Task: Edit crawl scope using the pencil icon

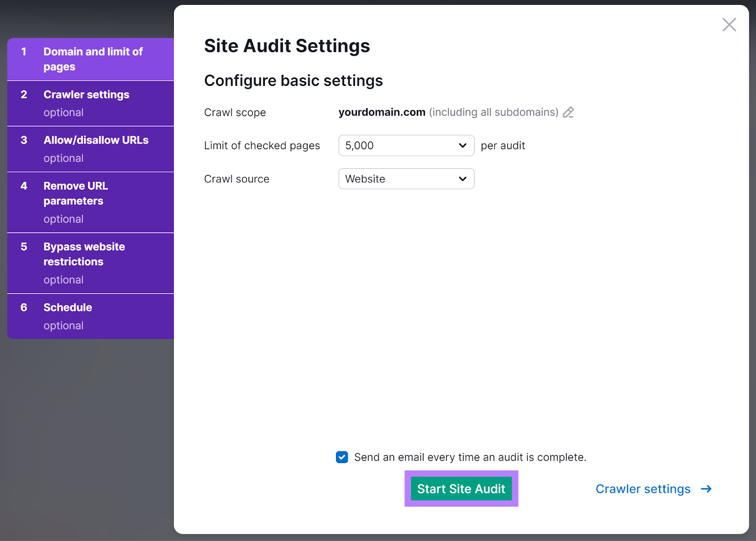Action: point(568,112)
